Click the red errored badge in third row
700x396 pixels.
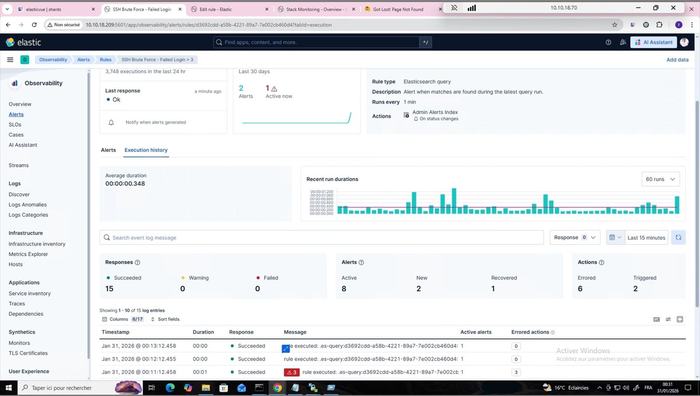click(292, 372)
